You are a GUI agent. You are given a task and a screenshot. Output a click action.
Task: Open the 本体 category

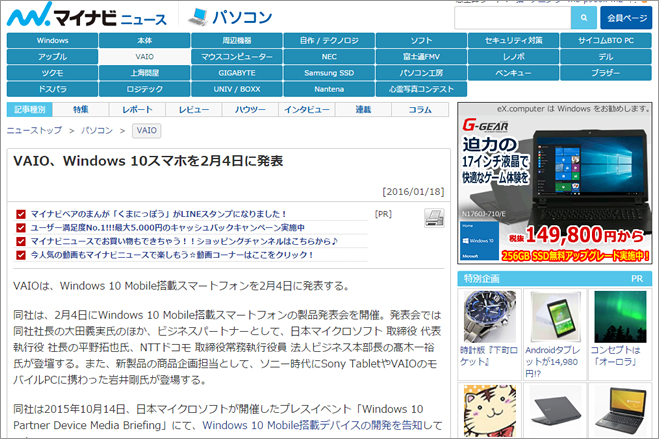(145, 40)
